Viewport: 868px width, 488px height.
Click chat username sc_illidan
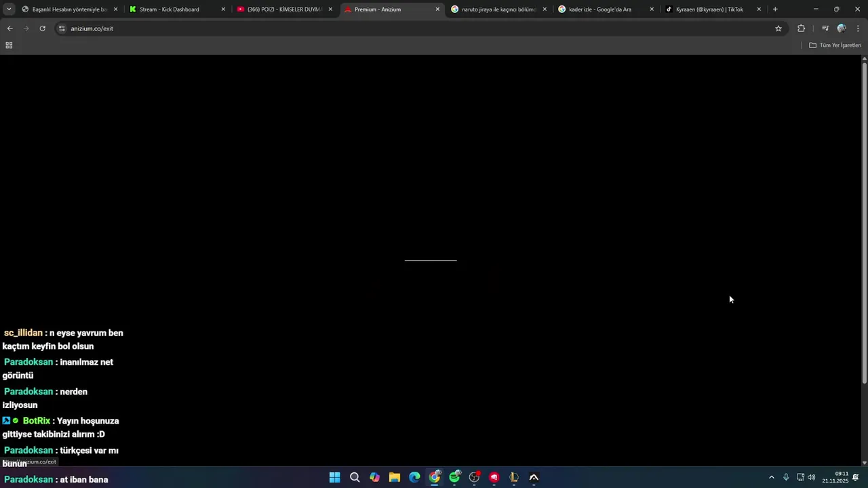tap(23, 333)
